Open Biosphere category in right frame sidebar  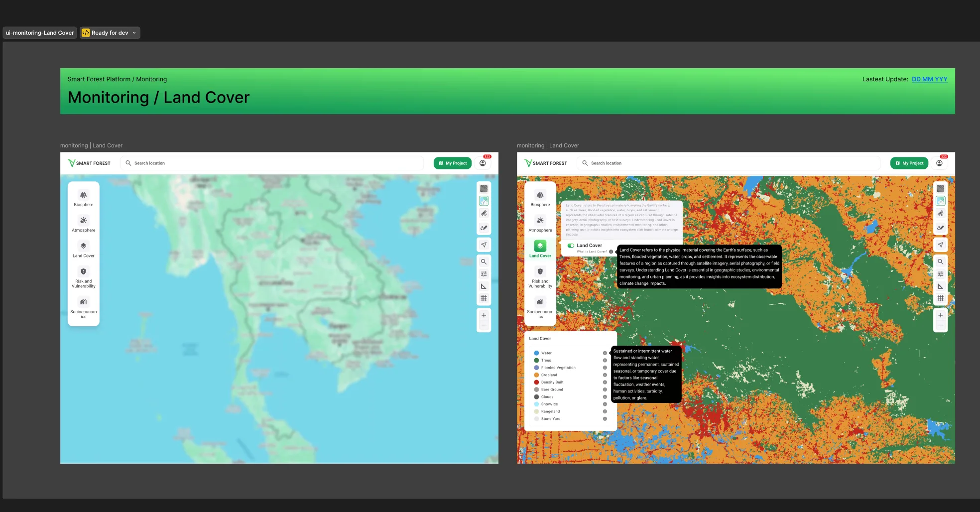pyautogui.click(x=540, y=198)
